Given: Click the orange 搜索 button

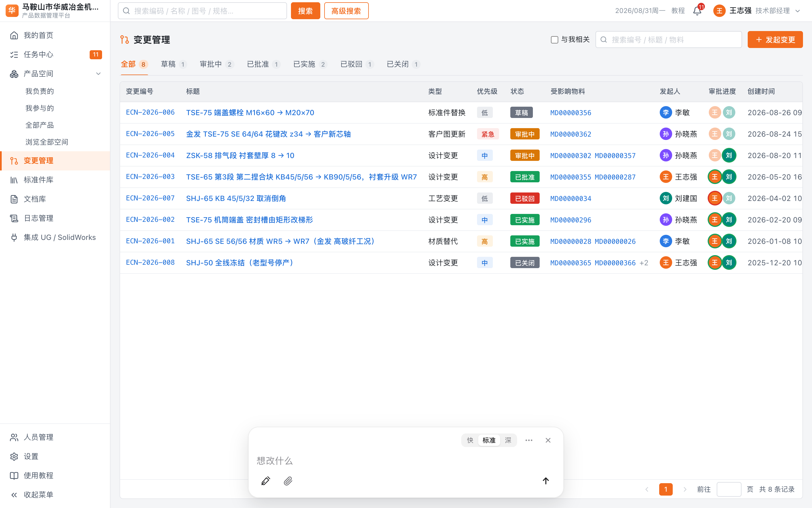Looking at the screenshot, I should point(305,11).
